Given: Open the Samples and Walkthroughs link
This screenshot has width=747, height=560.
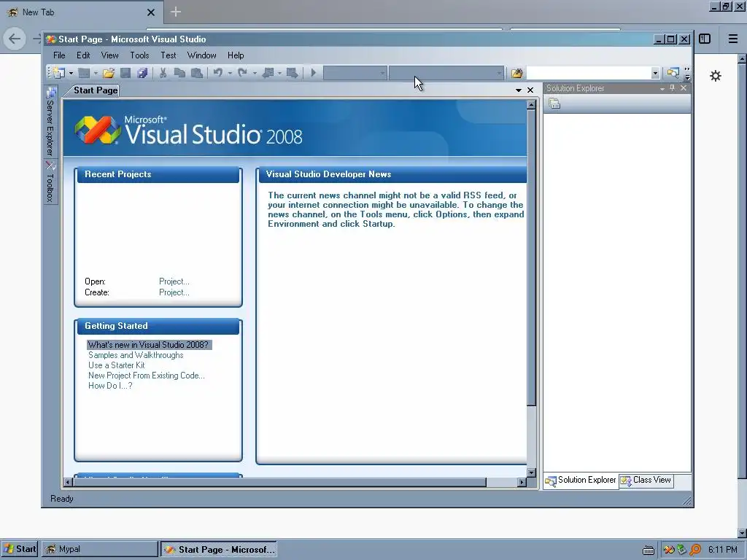Looking at the screenshot, I should tap(136, 355).
